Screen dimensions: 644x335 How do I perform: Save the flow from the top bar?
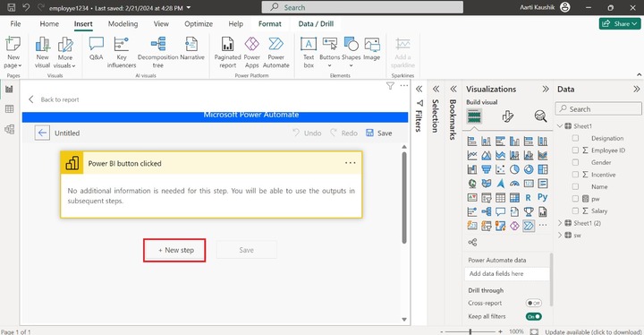click(378, 133)
